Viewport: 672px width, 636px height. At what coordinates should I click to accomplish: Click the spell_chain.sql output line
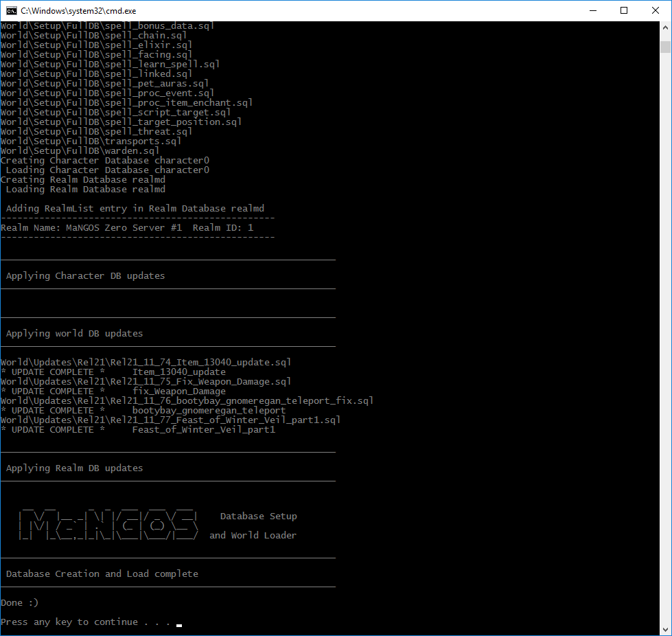tap(93, 36)
